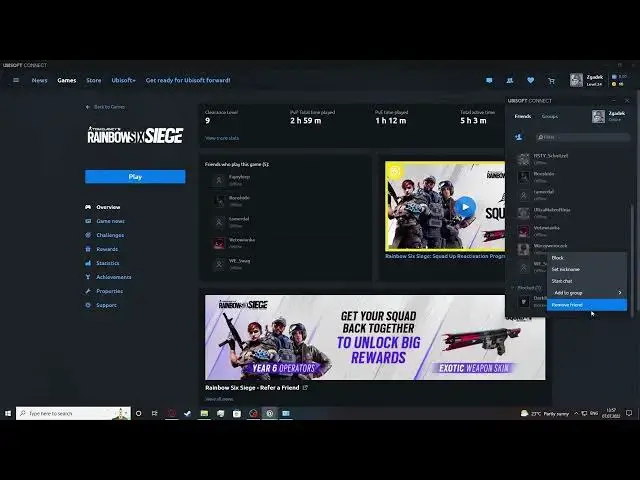Click the Support gear icon

(88, 305)
